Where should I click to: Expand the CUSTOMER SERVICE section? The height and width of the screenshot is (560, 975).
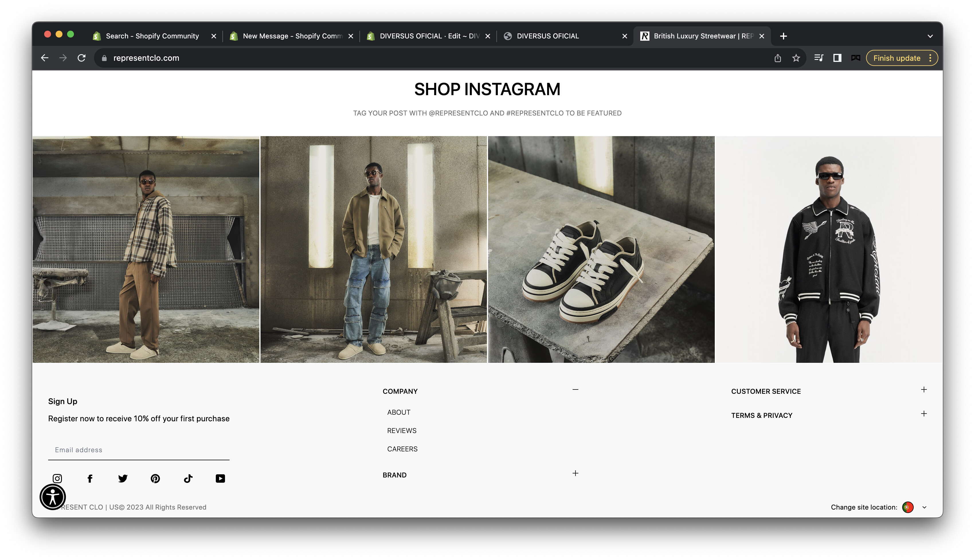click(924, 389)
